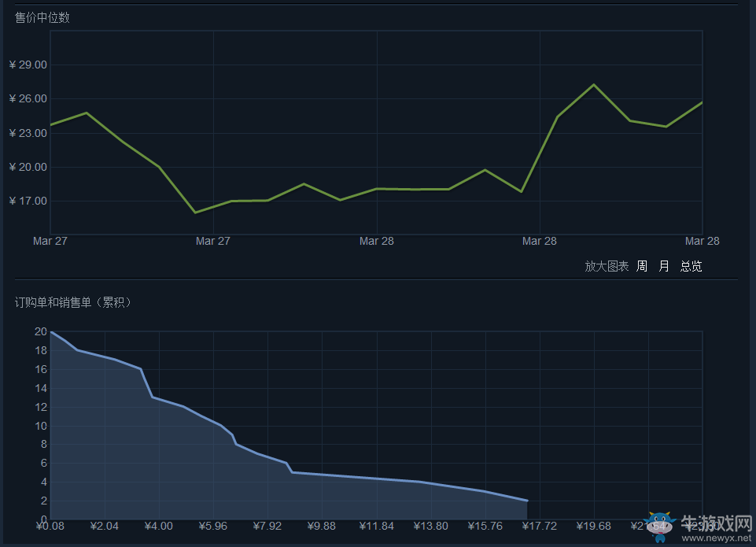Click the newyx bull mascot logo
The image size is (756, 547).
[x=658, y=526]
